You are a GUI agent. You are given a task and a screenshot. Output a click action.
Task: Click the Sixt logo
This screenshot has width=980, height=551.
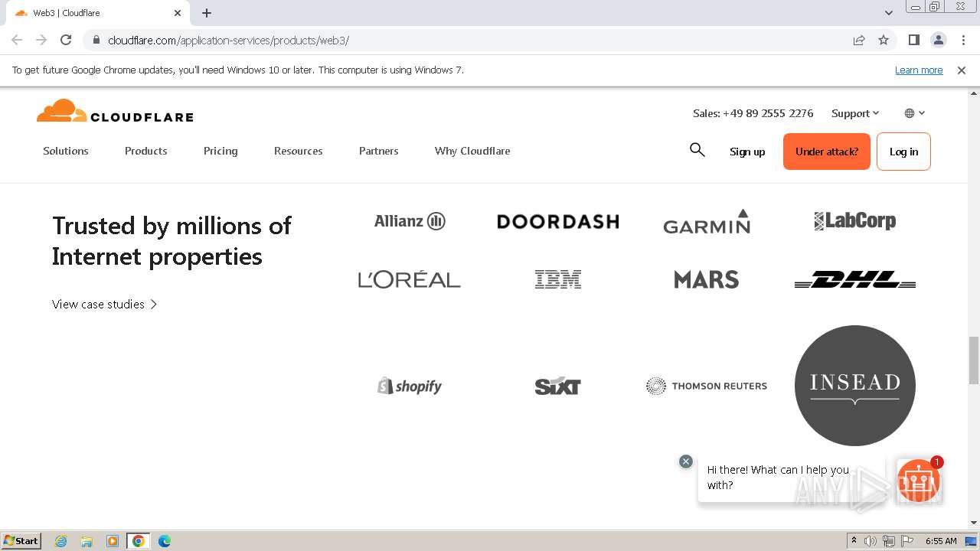point(558,386)
